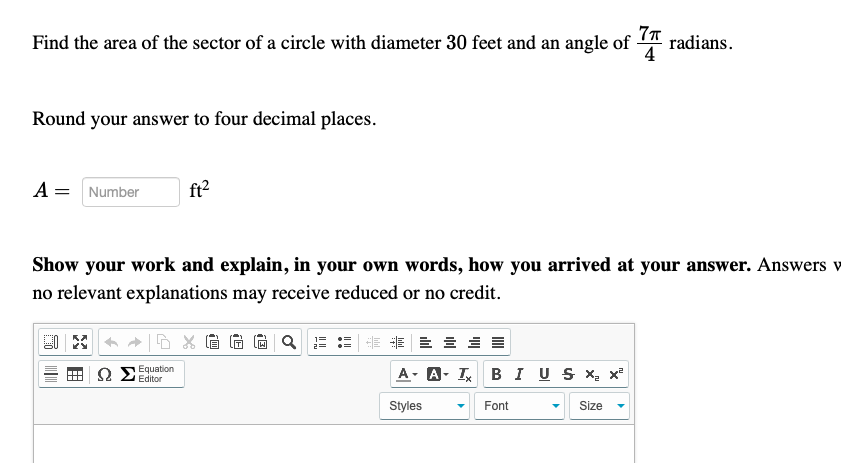Open the Styles dropdown
This screenshot has width=841, height=463.
[424, 406]
